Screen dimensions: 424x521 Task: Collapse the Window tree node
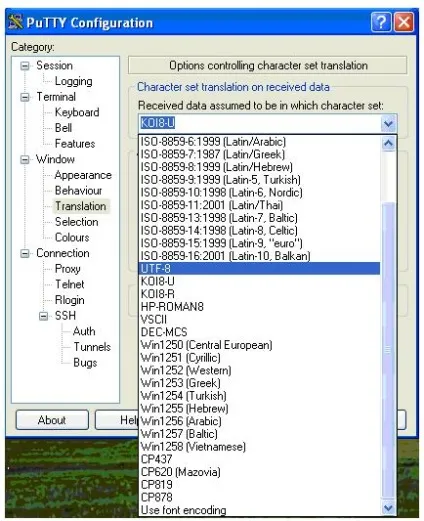[25, 160]
